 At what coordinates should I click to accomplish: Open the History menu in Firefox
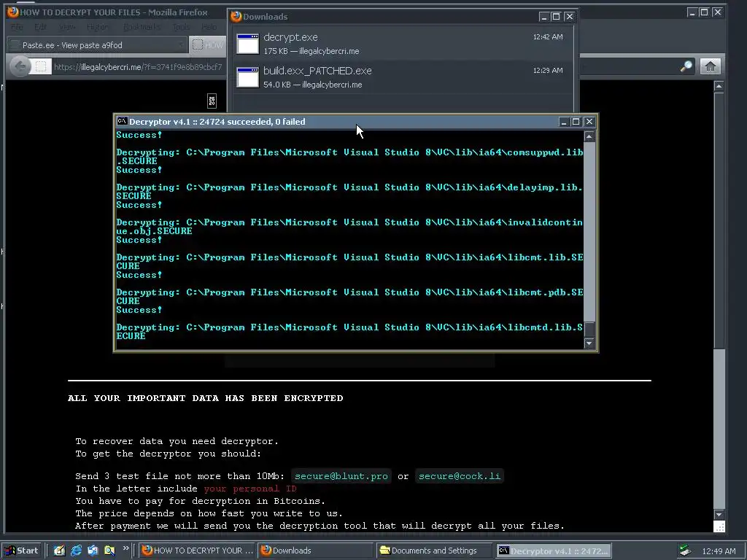point(97,27)
